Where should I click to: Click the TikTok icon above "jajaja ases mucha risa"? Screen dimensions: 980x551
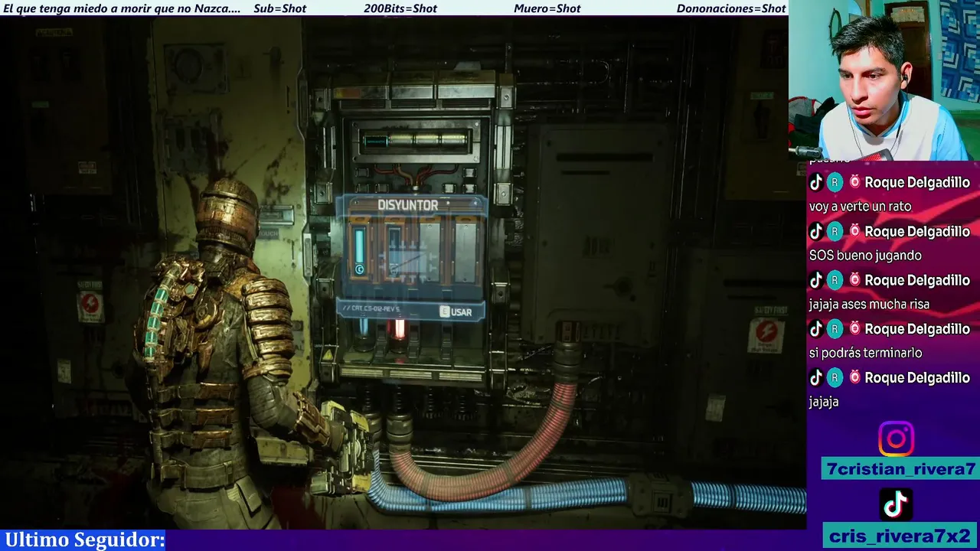[816, 280]
